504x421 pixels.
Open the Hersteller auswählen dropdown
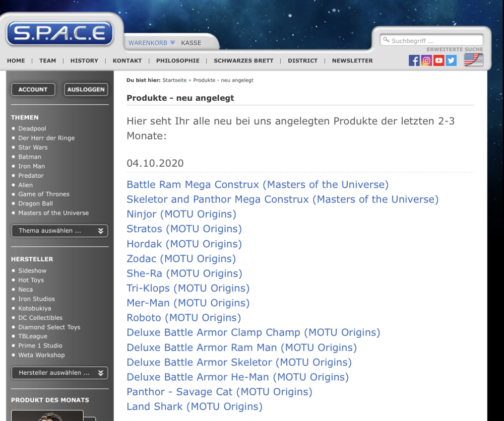pyautogui.click(x=60, y=373)
